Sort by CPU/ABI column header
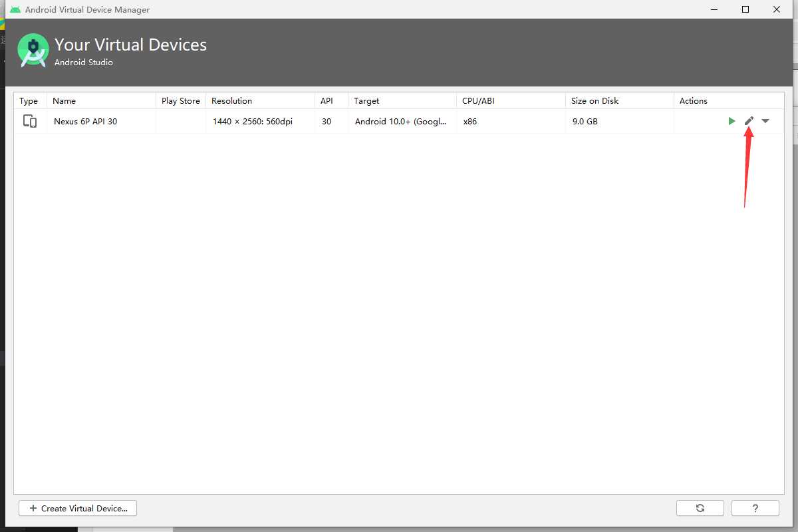 click(511, 101)
